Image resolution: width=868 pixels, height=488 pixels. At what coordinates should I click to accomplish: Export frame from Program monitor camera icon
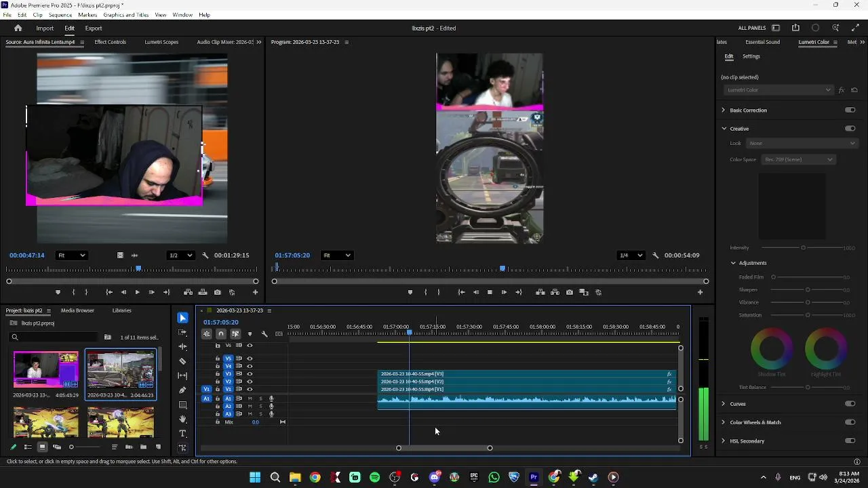[x=569, y=292]
